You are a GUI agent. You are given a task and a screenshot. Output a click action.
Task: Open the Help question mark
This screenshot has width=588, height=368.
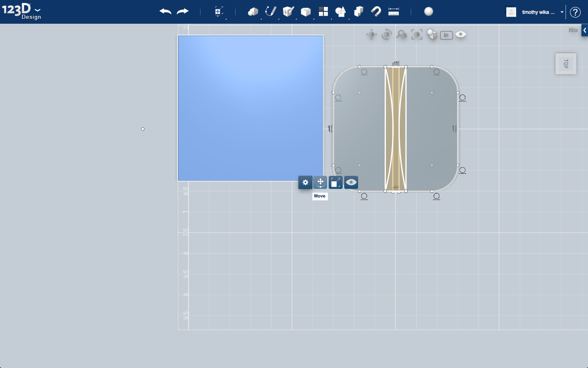coord(575,12)
